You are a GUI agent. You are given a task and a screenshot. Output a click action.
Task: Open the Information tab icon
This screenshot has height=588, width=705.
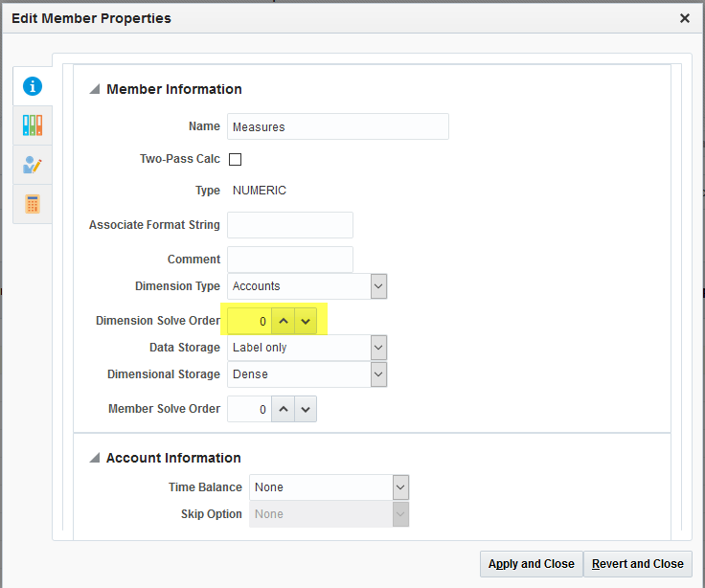point(33,86)
